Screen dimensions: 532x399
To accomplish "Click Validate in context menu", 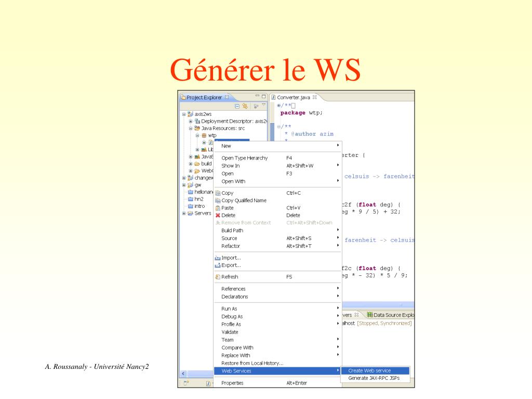I will [x=277, y=332].
